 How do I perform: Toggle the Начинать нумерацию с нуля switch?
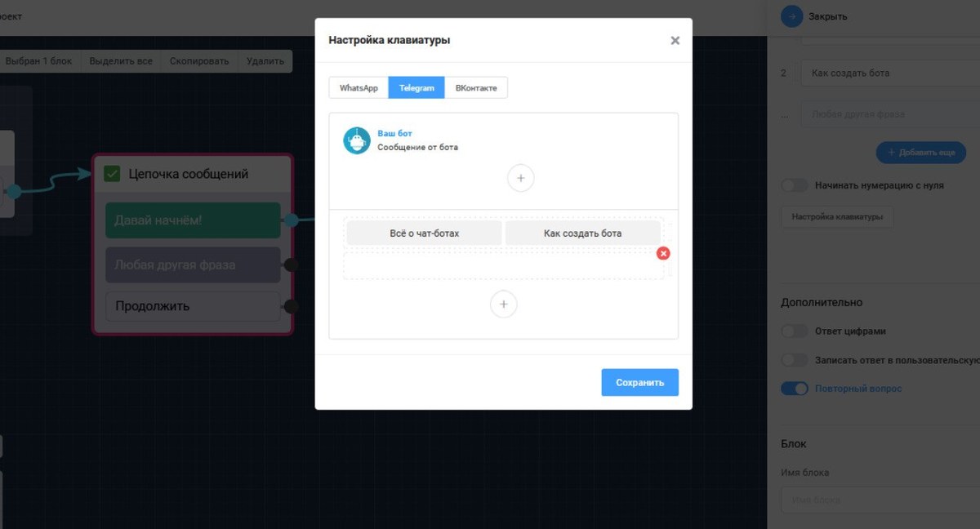pos(794,185)
